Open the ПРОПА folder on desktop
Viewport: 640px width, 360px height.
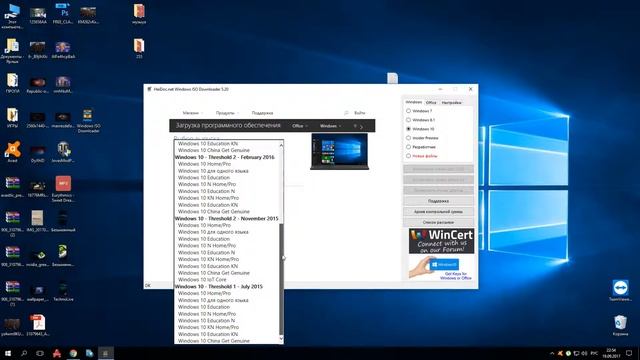[12, 84]
